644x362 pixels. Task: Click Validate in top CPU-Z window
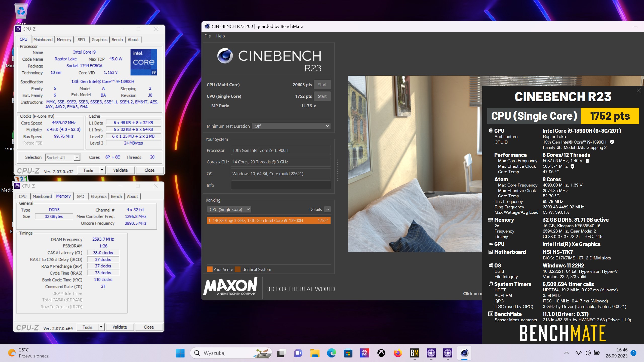click(x=120, y=170)
